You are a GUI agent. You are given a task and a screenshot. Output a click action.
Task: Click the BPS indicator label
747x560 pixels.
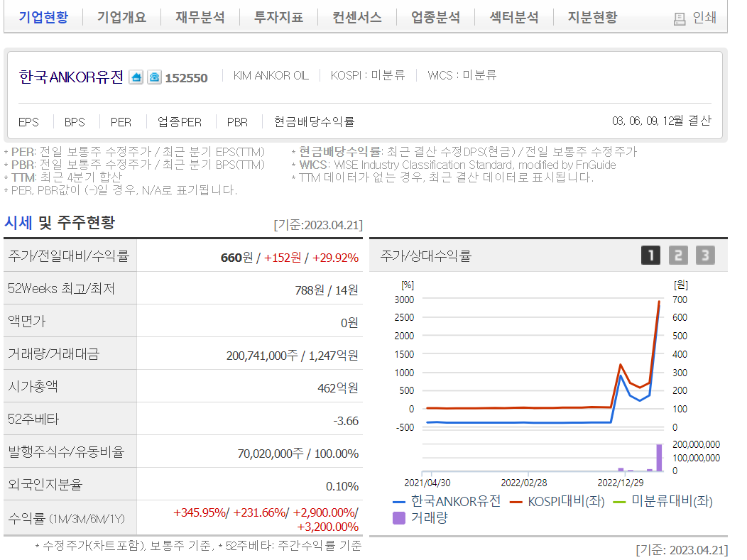click(75, 122)
